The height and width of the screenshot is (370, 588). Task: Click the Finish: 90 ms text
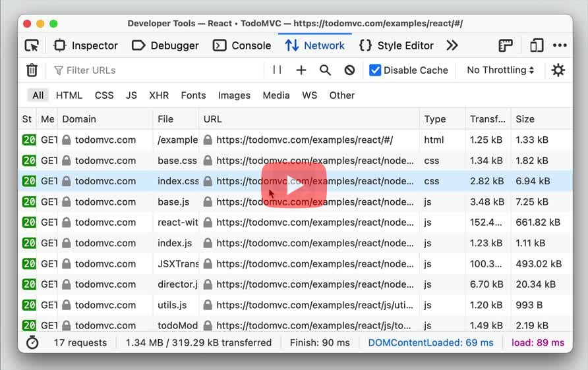pos(320,342)
